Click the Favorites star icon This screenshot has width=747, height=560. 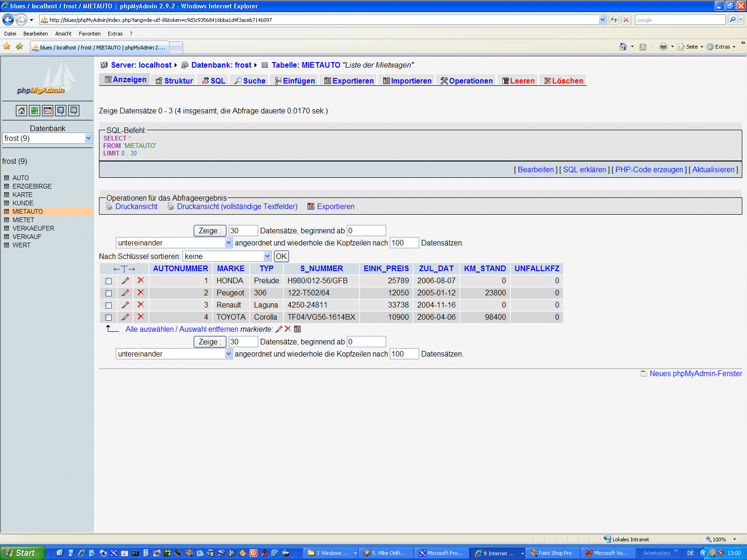tap(7, 47)
